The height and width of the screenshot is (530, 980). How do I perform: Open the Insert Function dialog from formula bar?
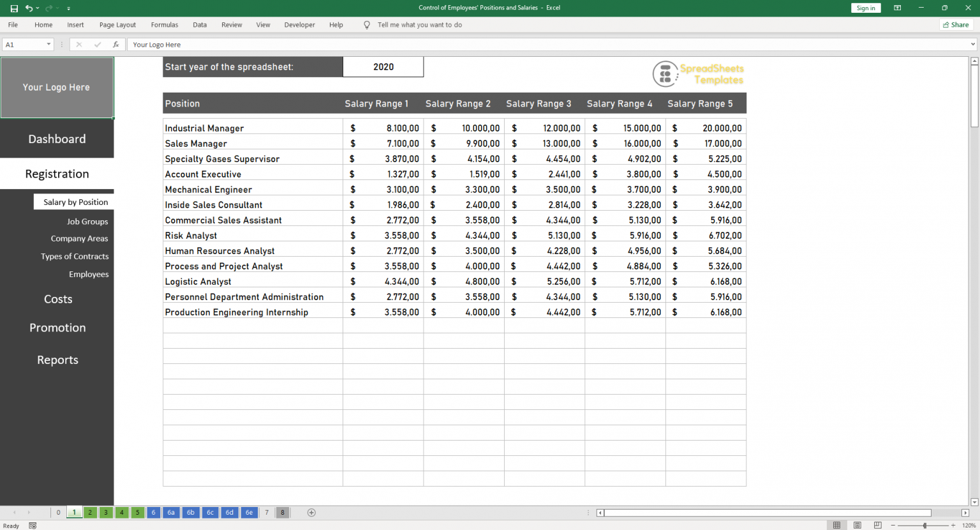115,44
